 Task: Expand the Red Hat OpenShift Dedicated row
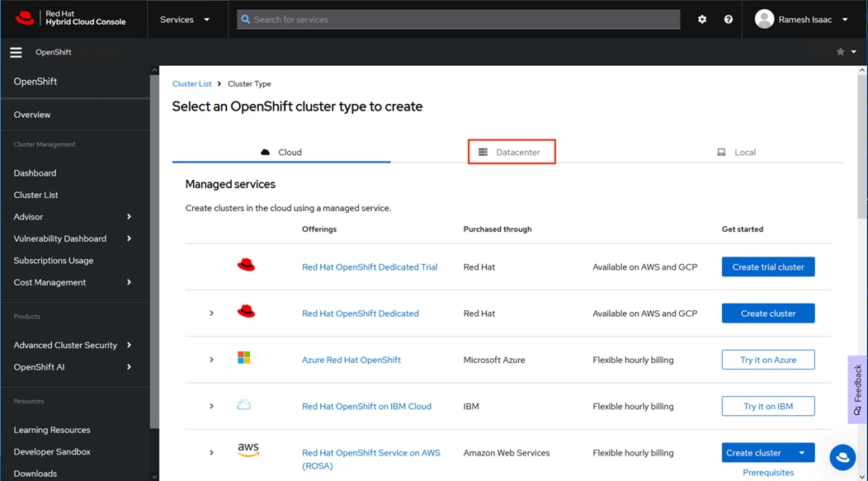(x=212, y=314)
